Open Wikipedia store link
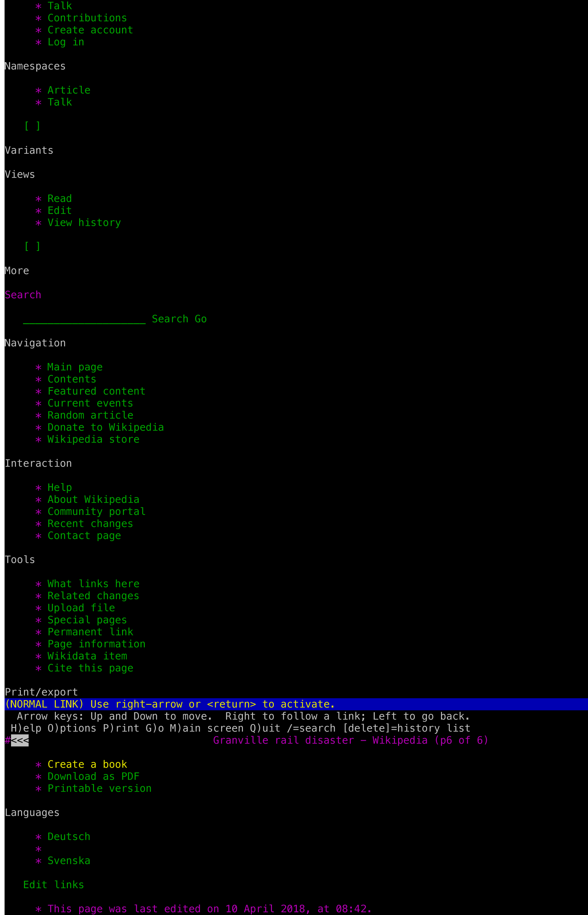Viewport: 588px width, 915px height. pos(93,439)
